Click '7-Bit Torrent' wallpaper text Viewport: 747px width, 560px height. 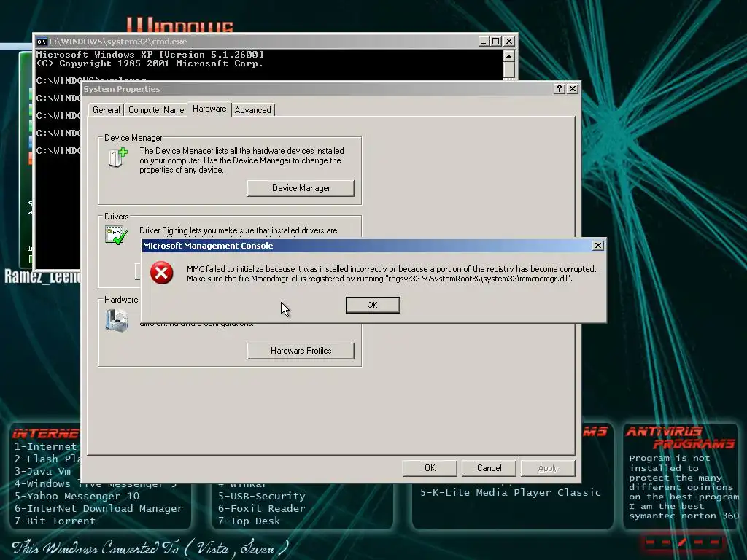55,521
